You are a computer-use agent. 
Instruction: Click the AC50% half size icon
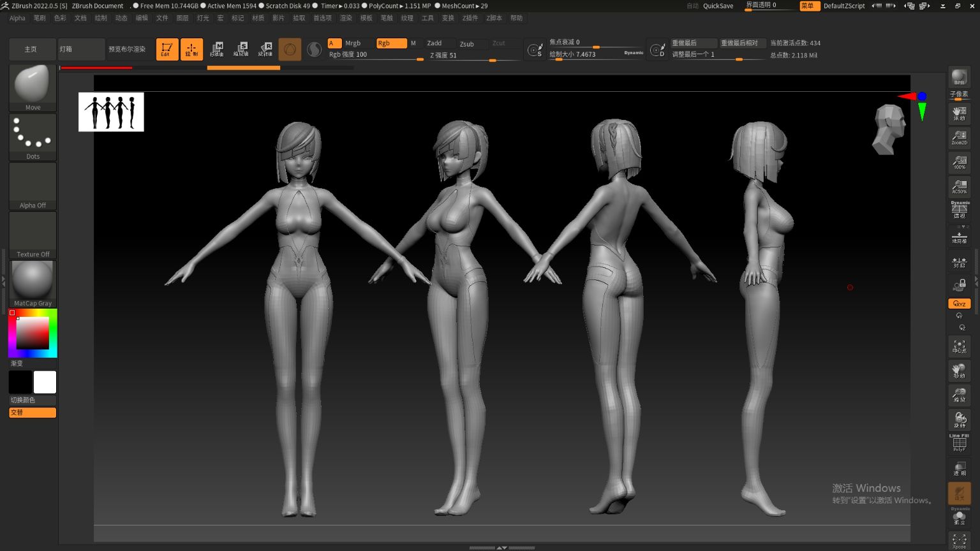tap(959, 186)
